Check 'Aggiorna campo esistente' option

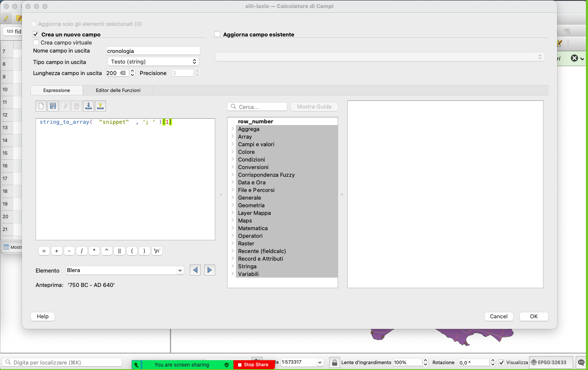217,34
